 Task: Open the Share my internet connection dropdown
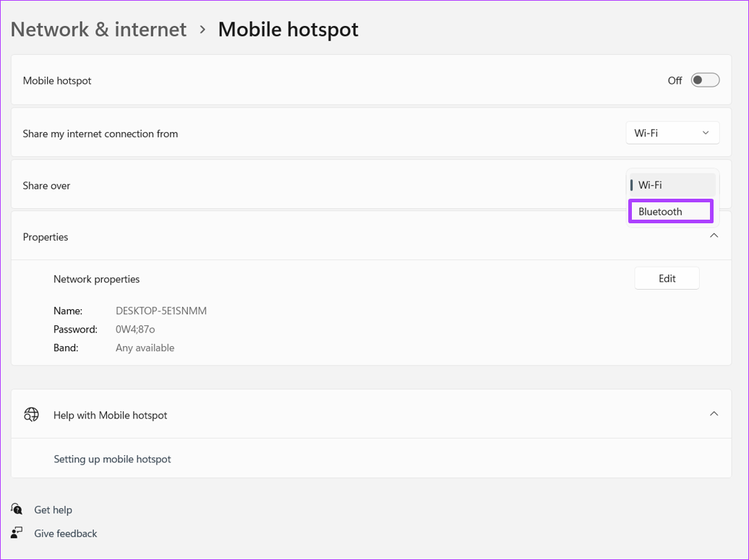coord(672,133)
